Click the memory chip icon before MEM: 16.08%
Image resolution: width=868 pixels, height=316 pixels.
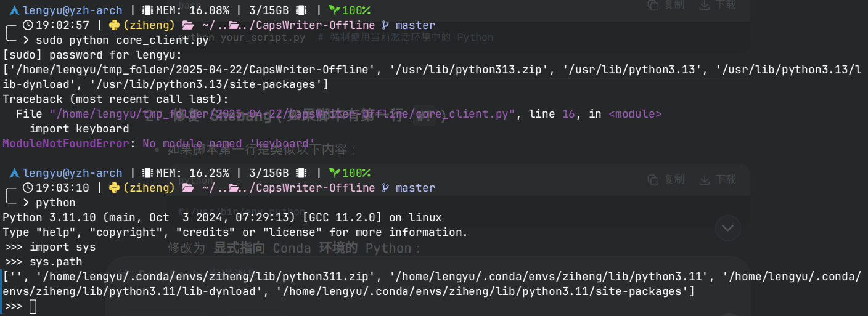point(147,10)
